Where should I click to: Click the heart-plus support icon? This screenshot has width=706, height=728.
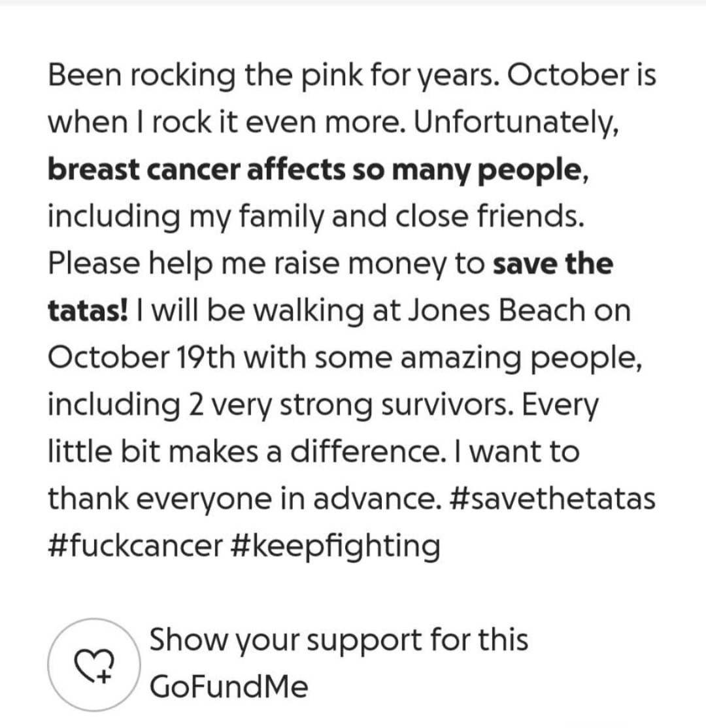tap(93, 664)
